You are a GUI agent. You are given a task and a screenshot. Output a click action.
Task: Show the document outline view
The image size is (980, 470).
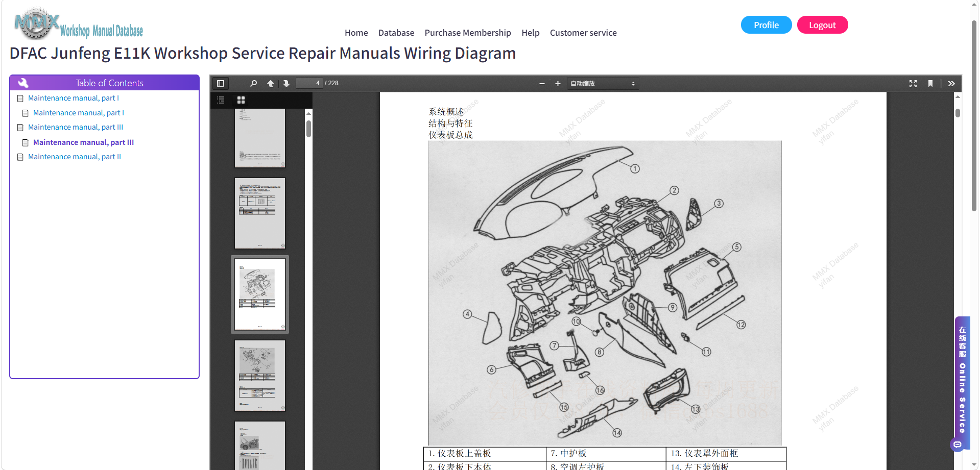221,100
